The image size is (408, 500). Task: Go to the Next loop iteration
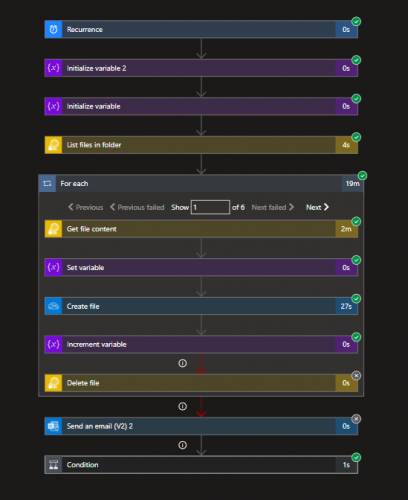tap(317, 207)
